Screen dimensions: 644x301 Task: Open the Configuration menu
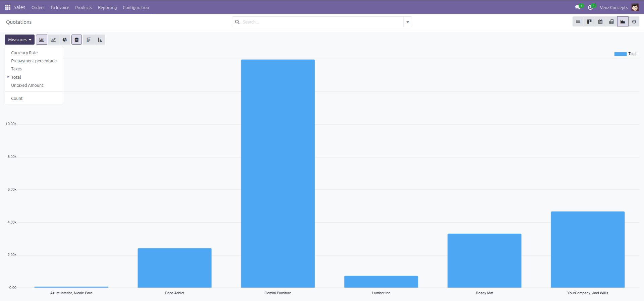click(136, 7)
